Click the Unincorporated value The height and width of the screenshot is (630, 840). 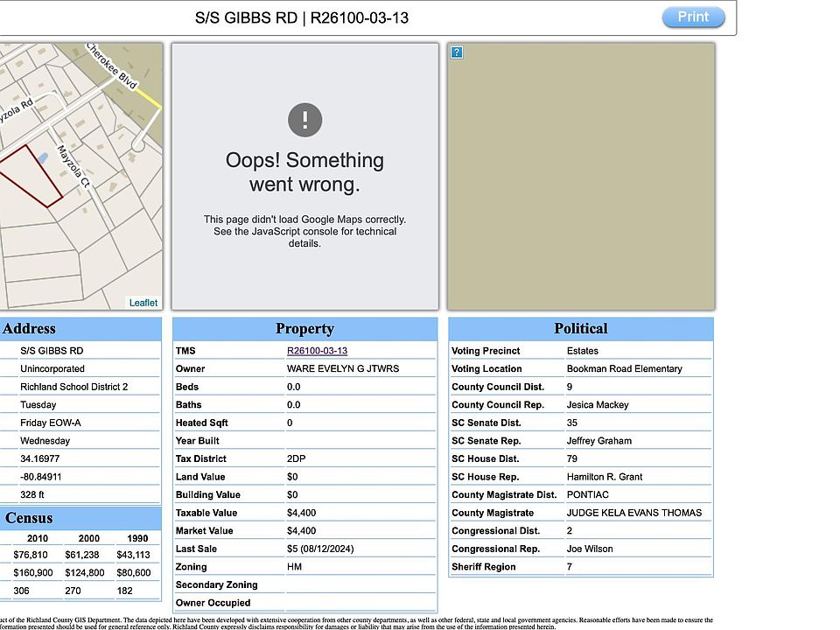point(52,369)
